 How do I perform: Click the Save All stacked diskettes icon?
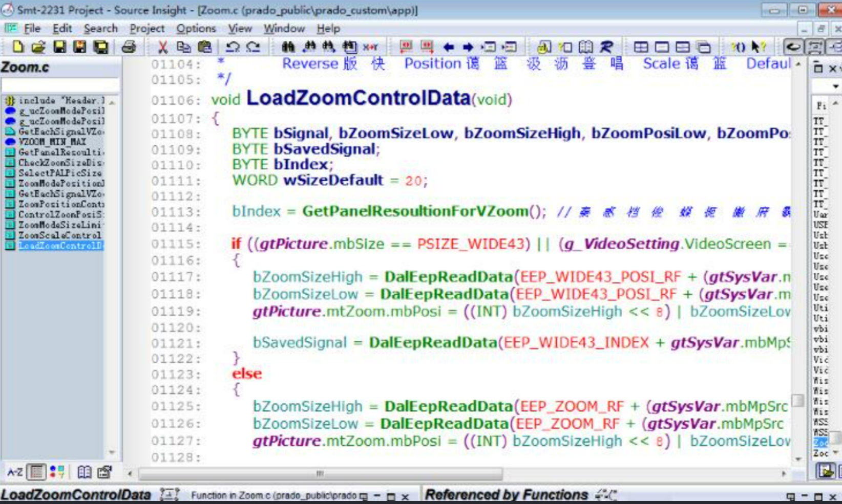(x=100, y=47)
